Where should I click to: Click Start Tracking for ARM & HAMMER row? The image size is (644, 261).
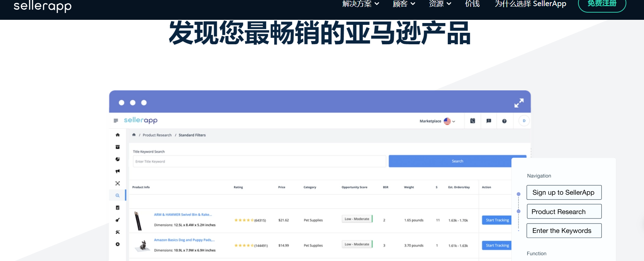point(497,220)
